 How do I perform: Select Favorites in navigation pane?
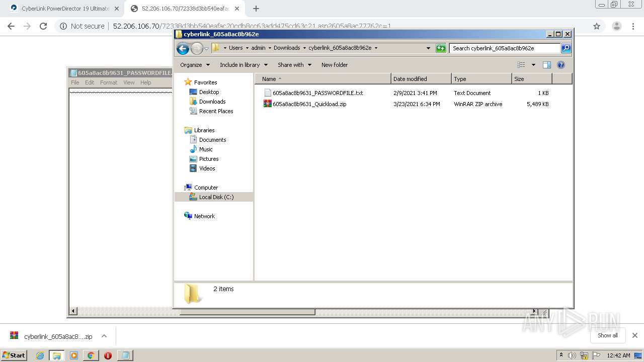pos(205,82)
